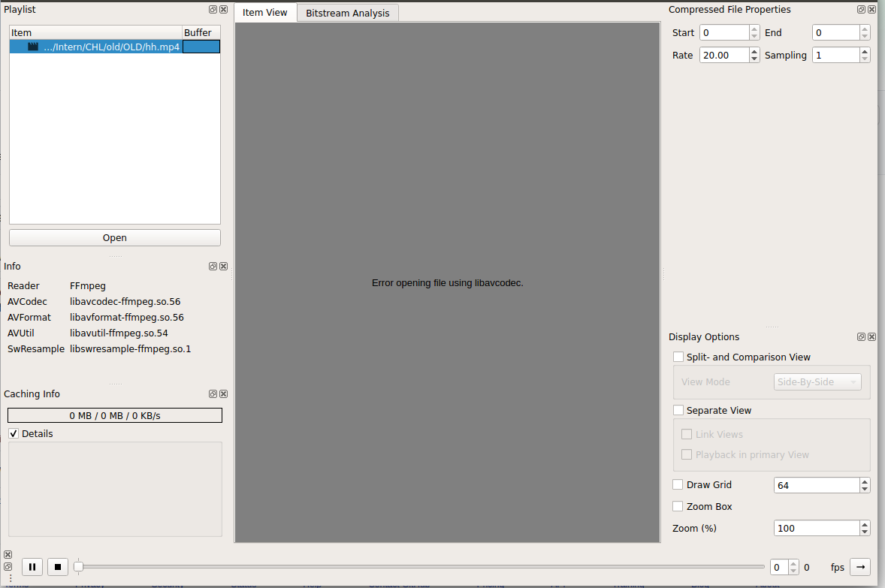Image resolution: width=885 pixels, height=588 pixels.
Task: Increase the grid size with the spinner arrow
Action: coord(865,481)
